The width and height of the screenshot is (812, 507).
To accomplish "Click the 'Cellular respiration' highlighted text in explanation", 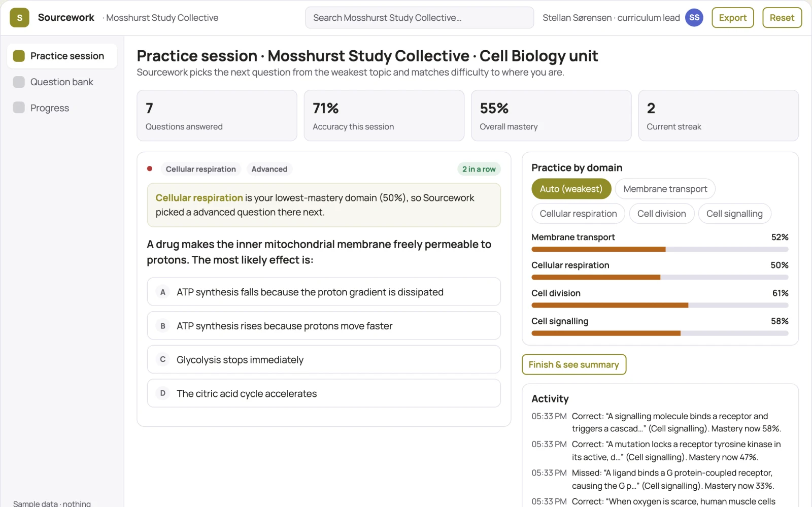I will (199, 198).
